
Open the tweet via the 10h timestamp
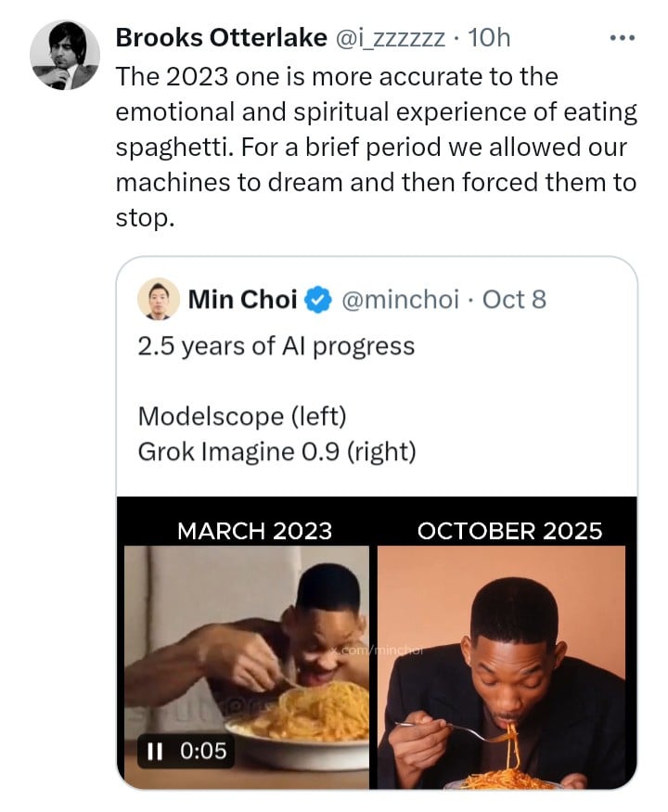[x=489, y=38]
